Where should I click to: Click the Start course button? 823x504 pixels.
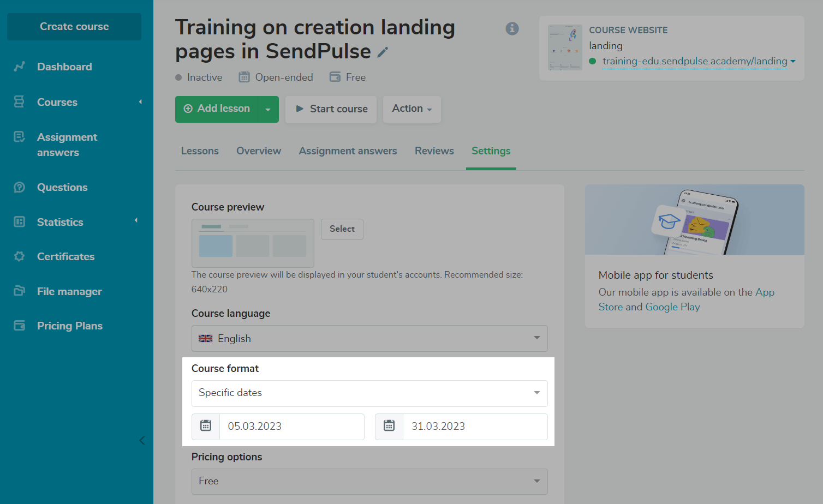[x=331, y=109]
